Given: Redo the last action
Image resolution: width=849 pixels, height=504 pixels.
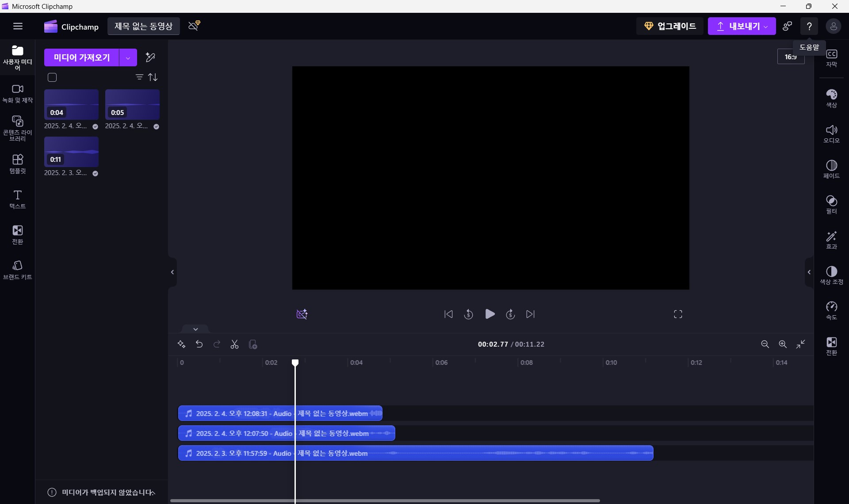Looking at the screenshot, I should pos(217,344).
